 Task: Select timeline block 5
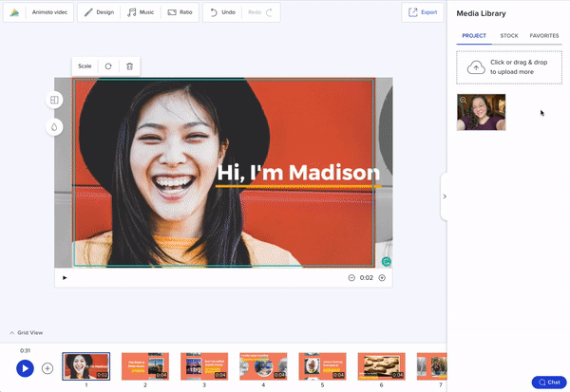point(322,366)
